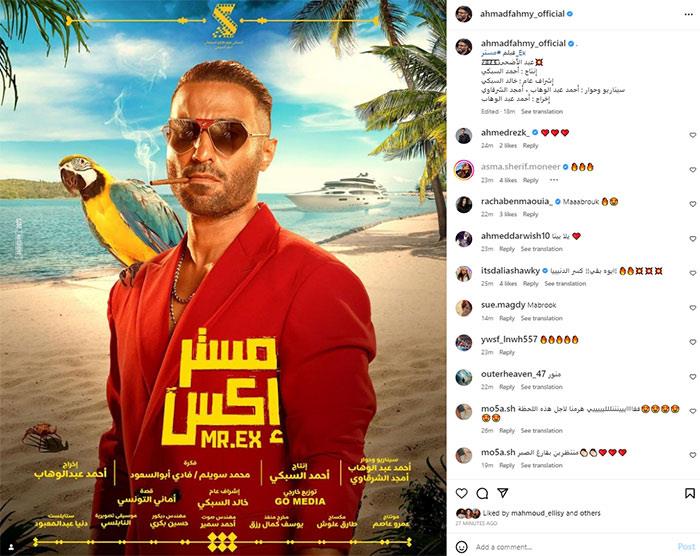
Task: Like ahmedrezk_ comment with its heart
Action: (692, 135)
